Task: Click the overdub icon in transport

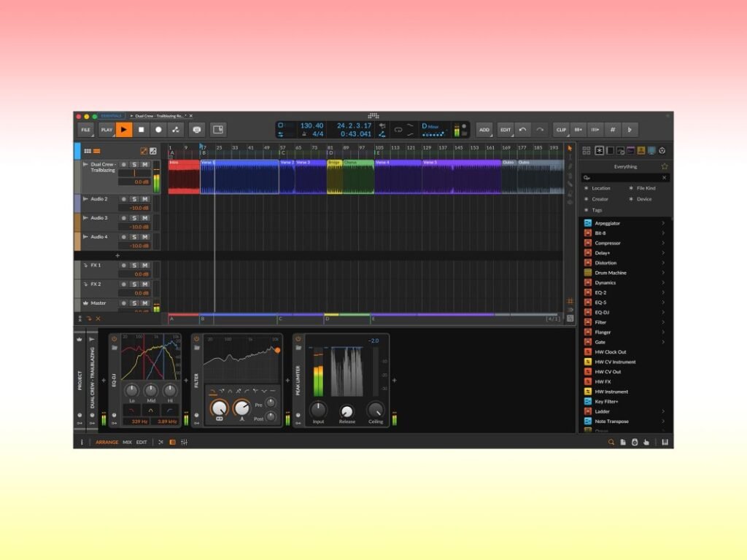Action: click(x=197, y=130)
